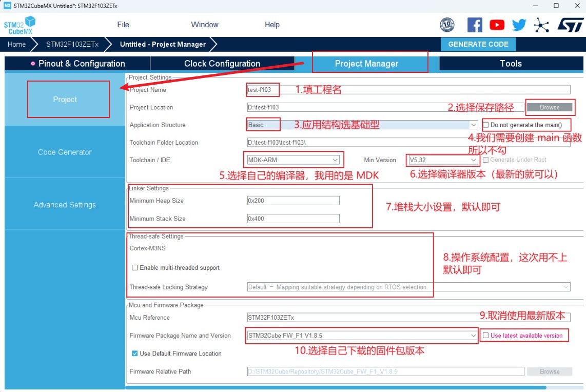Switch to the Tools tab
Viewport: 586px width, 392px height.
[511, 64]
